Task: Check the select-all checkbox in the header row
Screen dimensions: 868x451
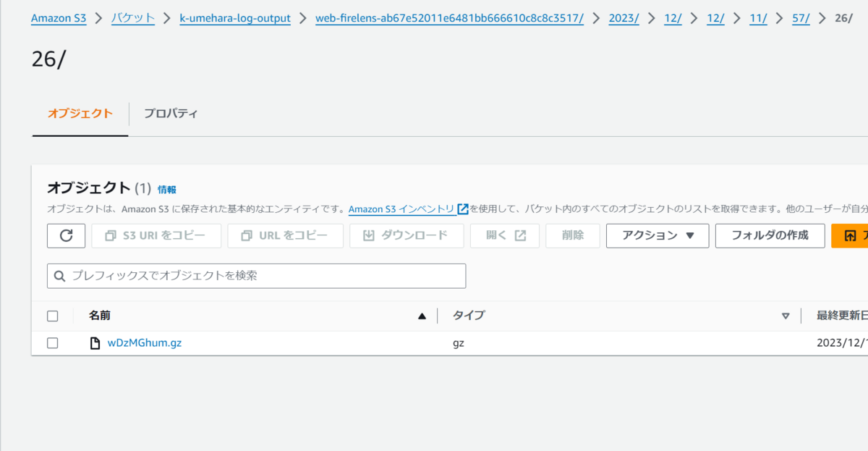Action: (x=52, y=315)
